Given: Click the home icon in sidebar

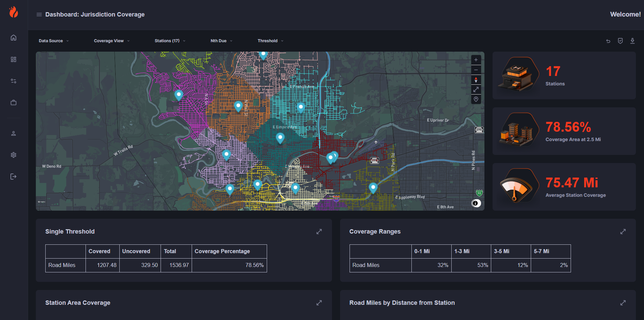Looking at the screenshot, I should (x=14, y=37).
